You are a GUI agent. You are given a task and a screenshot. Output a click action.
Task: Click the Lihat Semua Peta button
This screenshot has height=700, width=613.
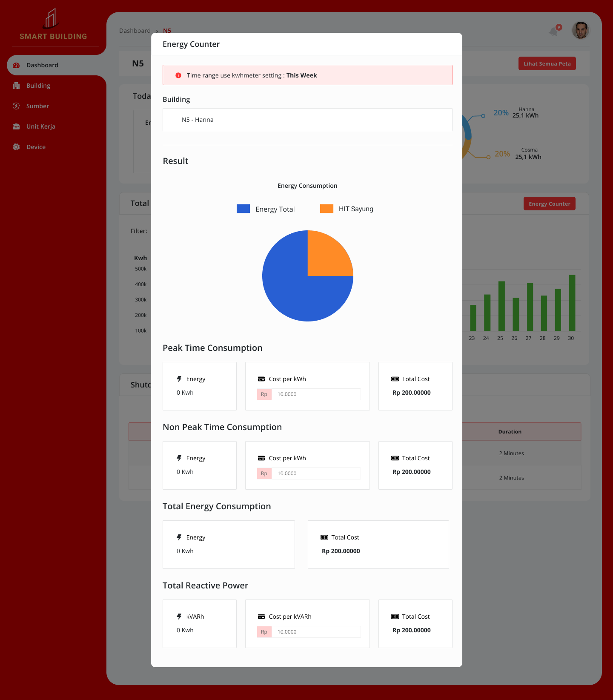click(x=547, y=64)
